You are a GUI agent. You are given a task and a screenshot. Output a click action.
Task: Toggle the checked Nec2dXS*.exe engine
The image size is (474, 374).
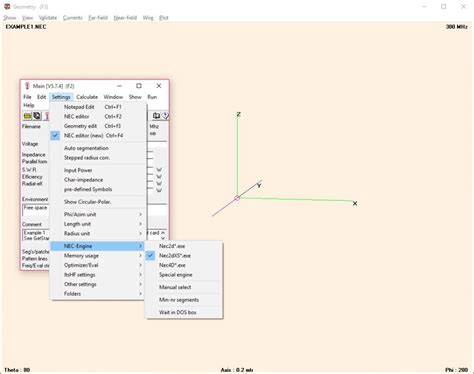[184, 256]
